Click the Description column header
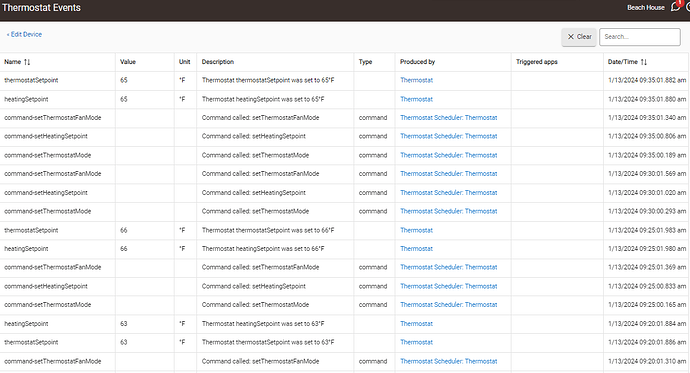 [x=218, y=62]
